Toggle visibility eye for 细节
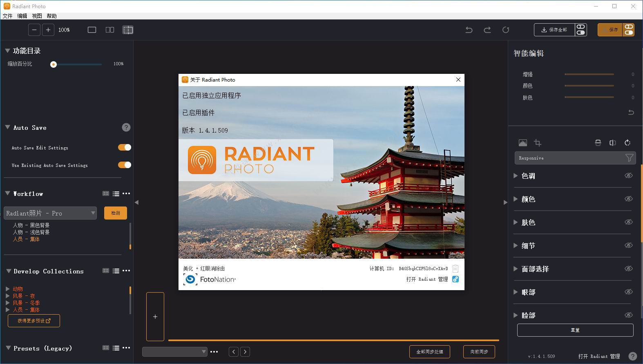Image resolution: width=643 pixels, height=364 pixels. pos(628,245)
